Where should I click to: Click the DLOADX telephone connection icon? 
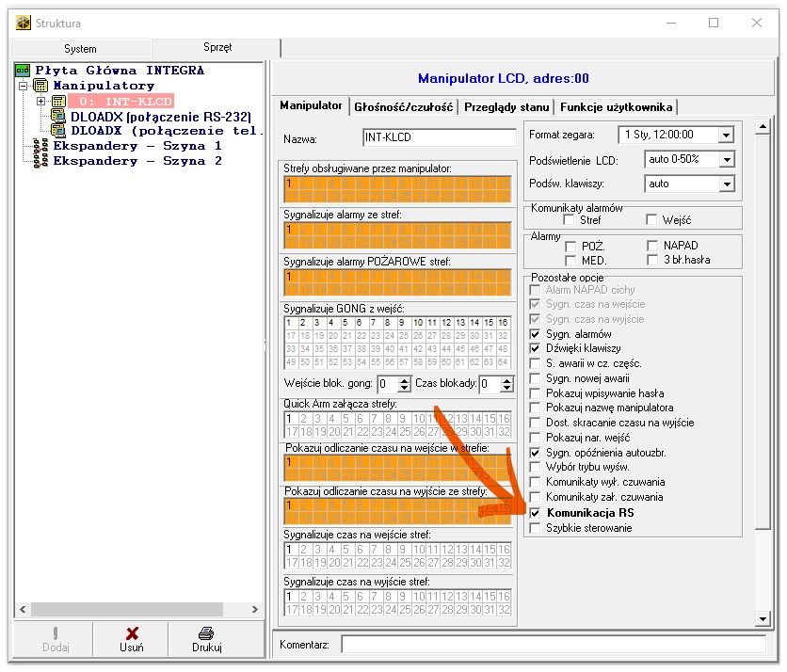pyautogui.click(x=57, y=132)
